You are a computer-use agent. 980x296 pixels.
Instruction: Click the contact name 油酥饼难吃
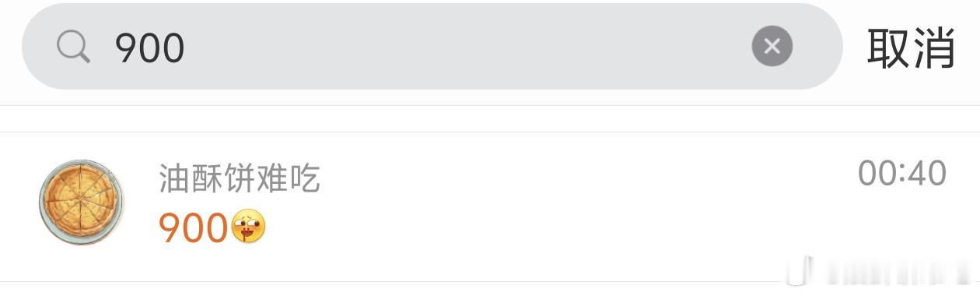pos(240,179)
